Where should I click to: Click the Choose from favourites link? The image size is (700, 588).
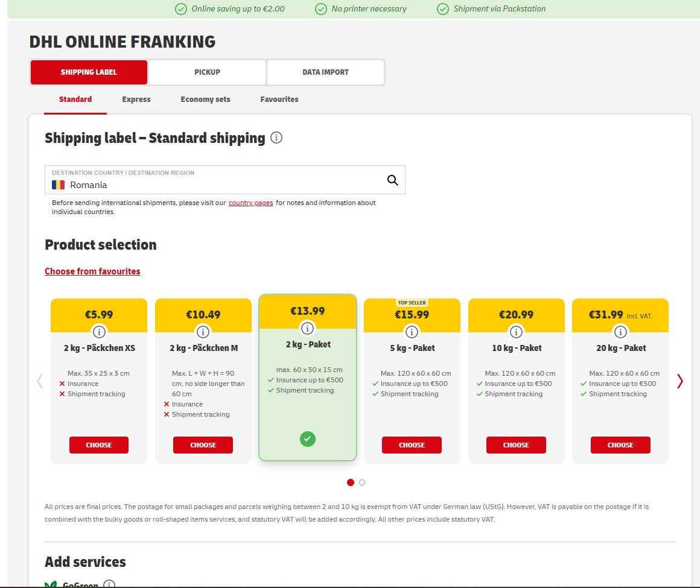tap(92, 271)
